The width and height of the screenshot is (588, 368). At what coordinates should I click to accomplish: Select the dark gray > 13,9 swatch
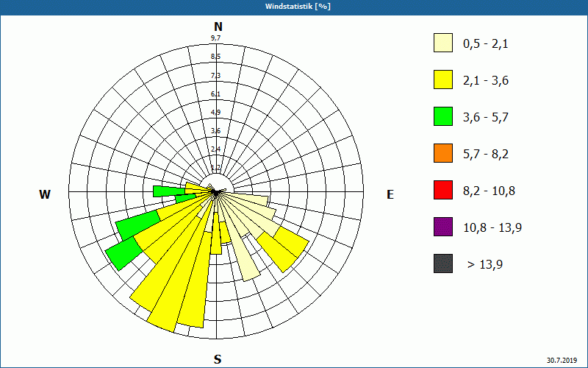(443, 263)
